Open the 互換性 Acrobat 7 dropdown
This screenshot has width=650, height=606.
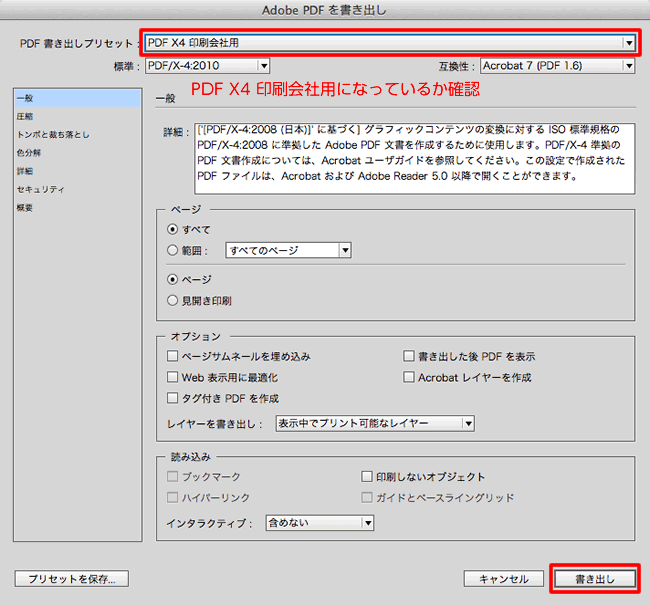[x=558, y=65]
